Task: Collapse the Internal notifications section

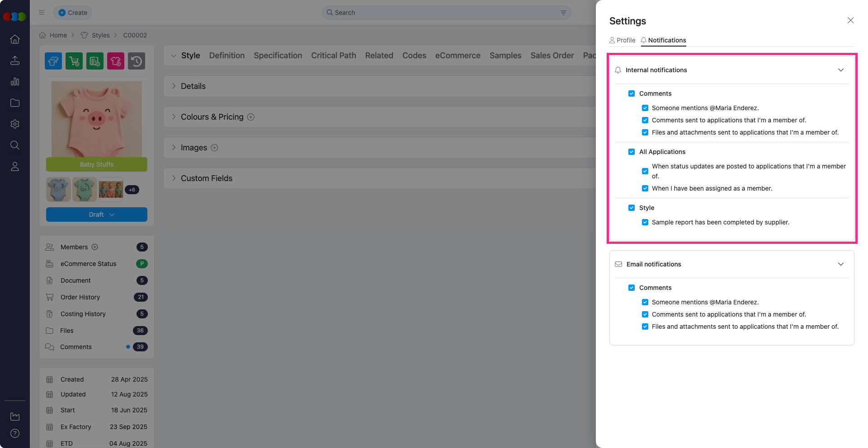Action: (x=840, y=70)
